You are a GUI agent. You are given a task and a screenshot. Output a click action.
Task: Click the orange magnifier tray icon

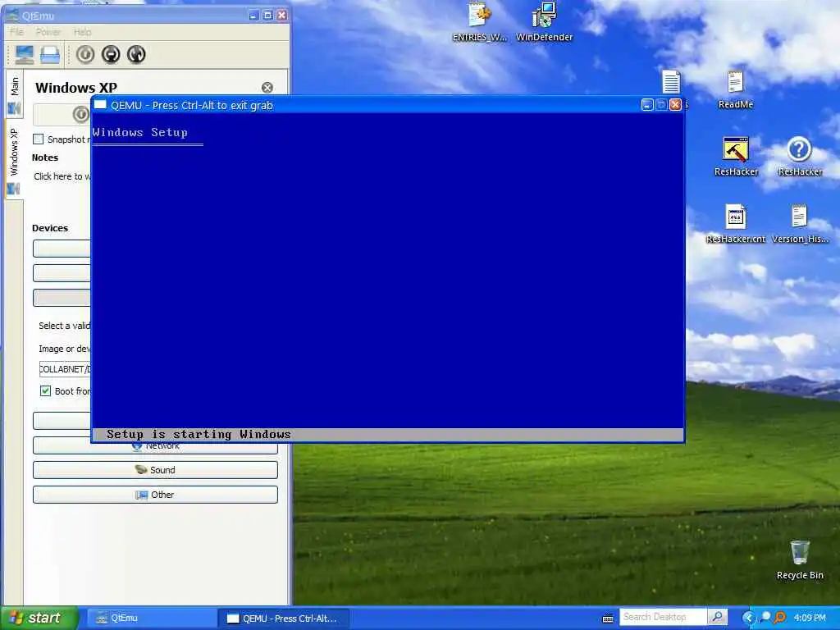pos(780,618)
